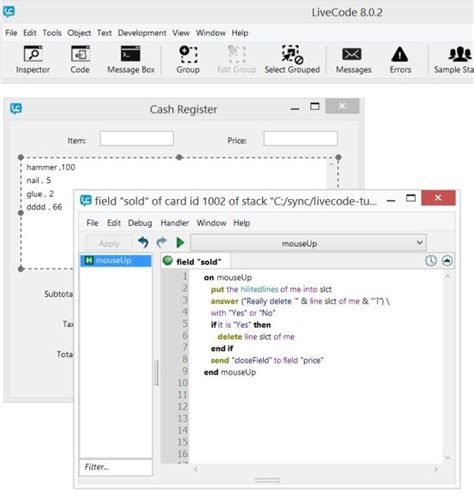
Task: Select the mouseUp handler in the list
Action: [x=115, y=260]
